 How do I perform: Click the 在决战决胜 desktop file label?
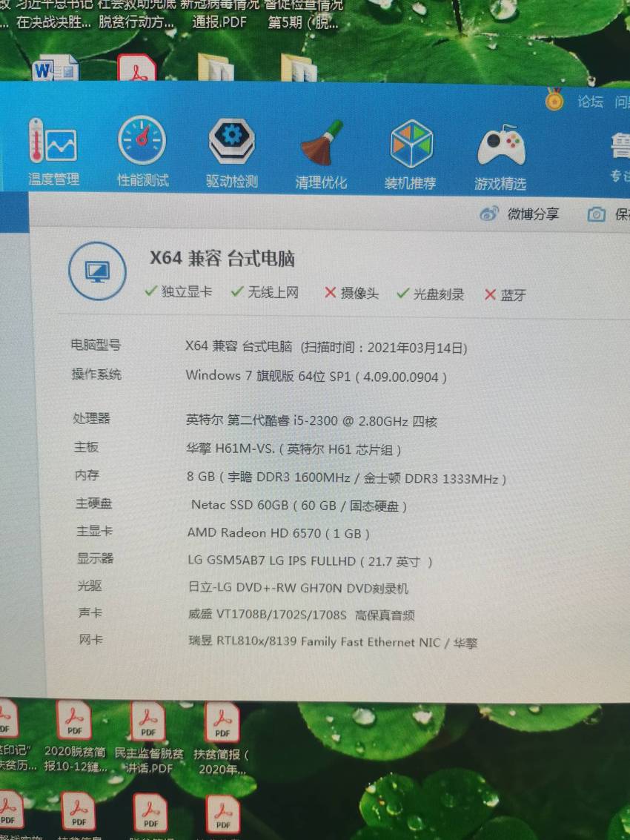click(53, 22)
